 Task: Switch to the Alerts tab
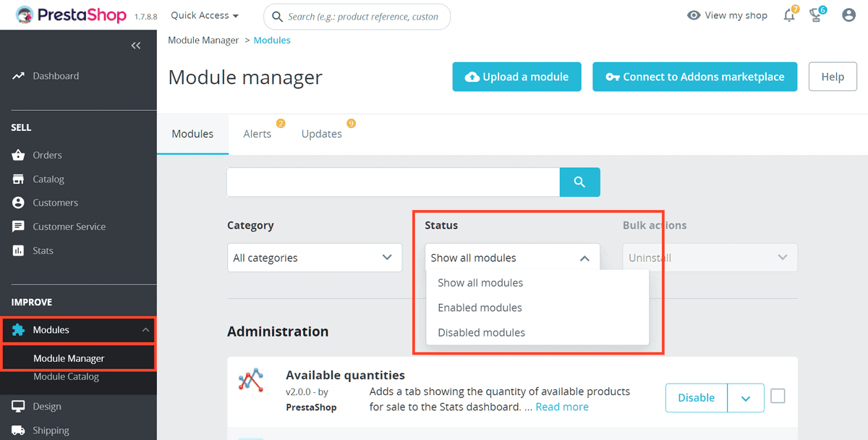[258, 134]
